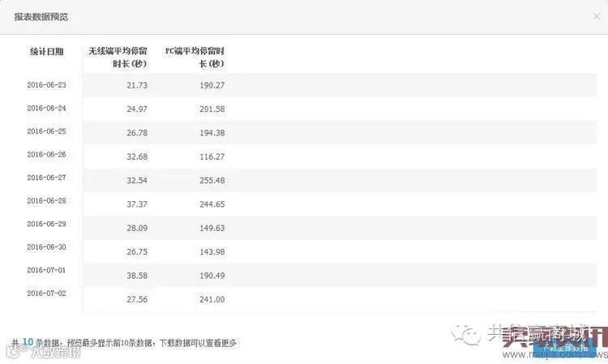Screen dimensions: 608x364
Task: Select the date 2016-06-26
Action: 46,155
